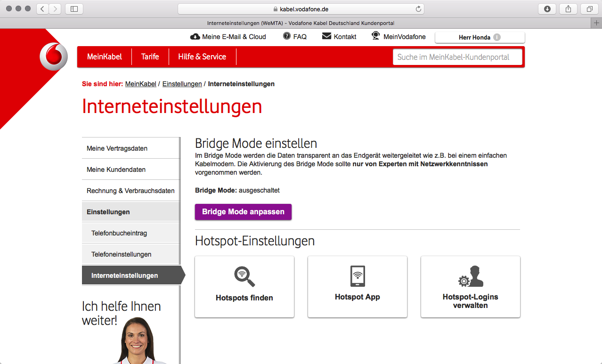Show all tabs with the tab overview button

point(589,8)
